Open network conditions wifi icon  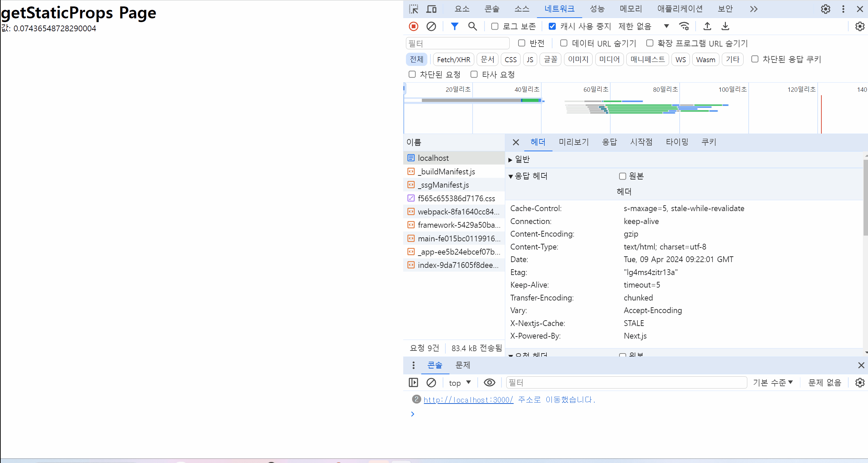point(684,26)
